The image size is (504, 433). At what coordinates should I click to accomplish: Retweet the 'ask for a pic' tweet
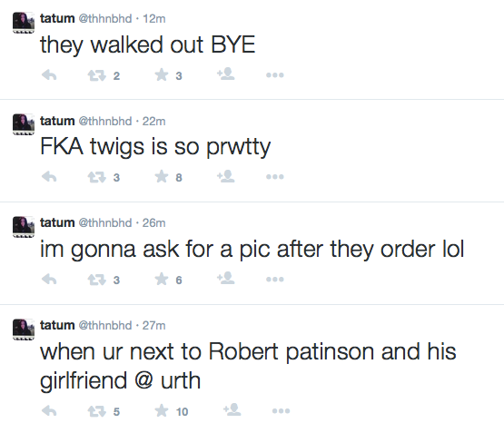pos(97,280)
